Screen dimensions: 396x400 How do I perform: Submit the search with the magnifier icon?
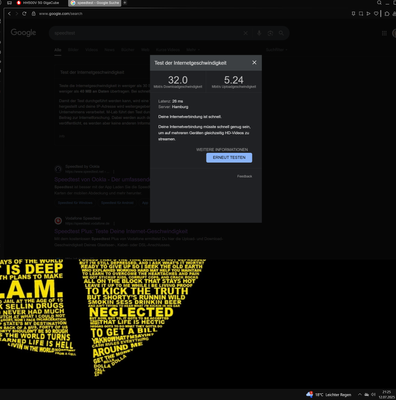[x=281, y=33]
